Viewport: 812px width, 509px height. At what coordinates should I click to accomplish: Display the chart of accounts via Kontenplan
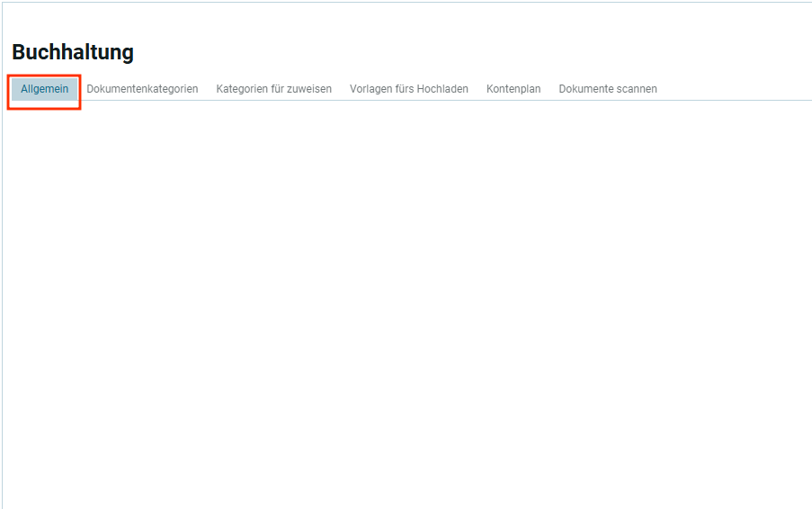click(513, 89)
